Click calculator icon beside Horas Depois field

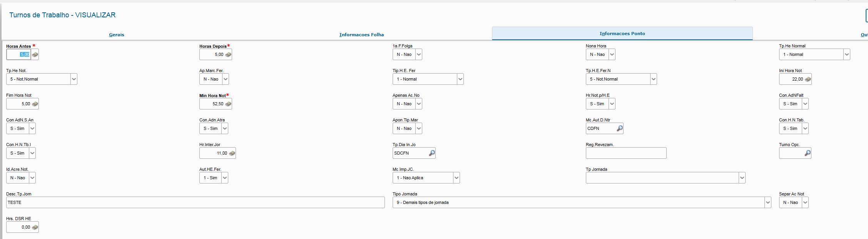(228, 55)
